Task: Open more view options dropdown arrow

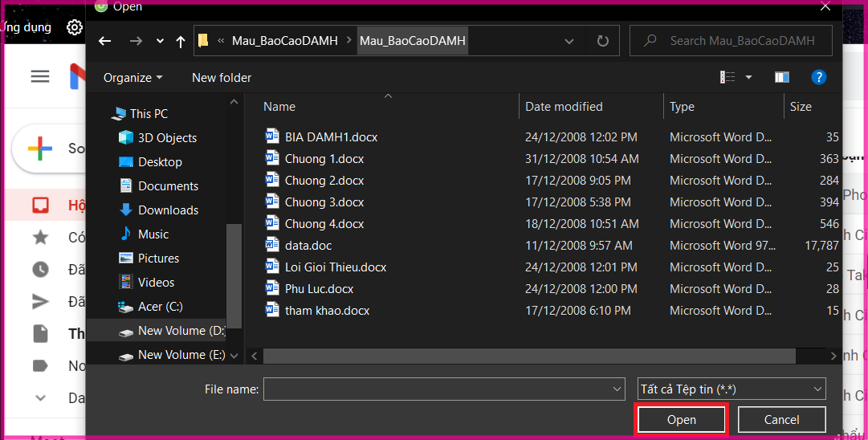Action: point(748,78)
